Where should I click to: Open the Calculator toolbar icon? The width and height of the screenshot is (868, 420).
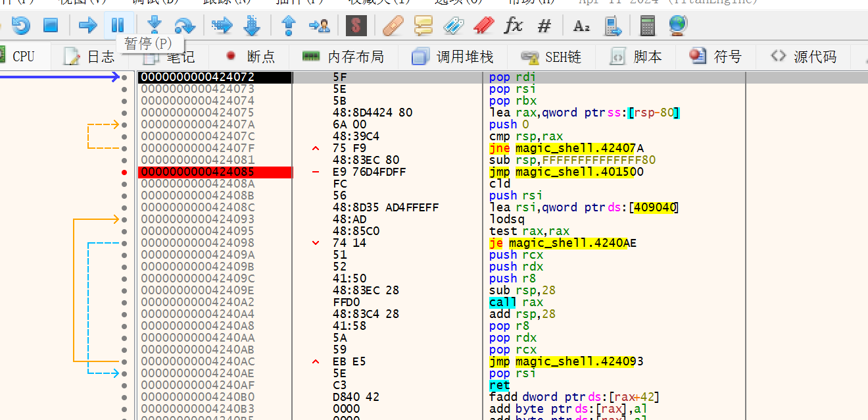coord(648,26)
